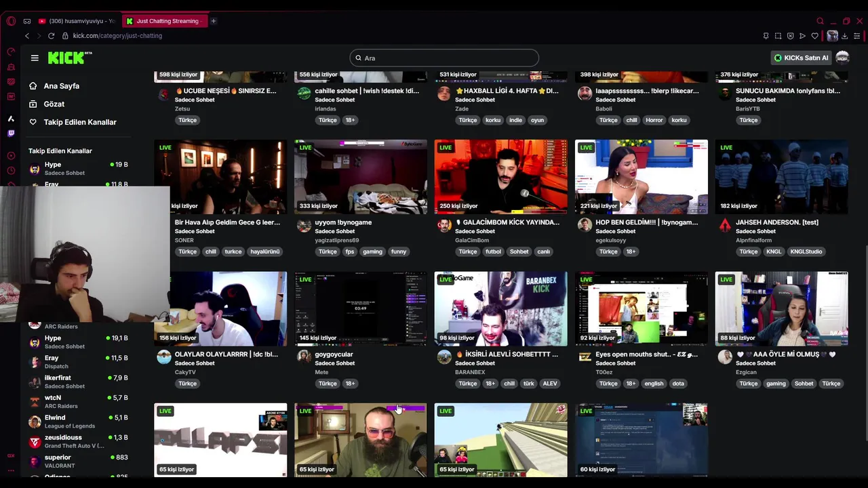The height and width of the screenshot is (488, 868).
Task: Click Horror tag under Baboli stream
Action: (654, 120)
